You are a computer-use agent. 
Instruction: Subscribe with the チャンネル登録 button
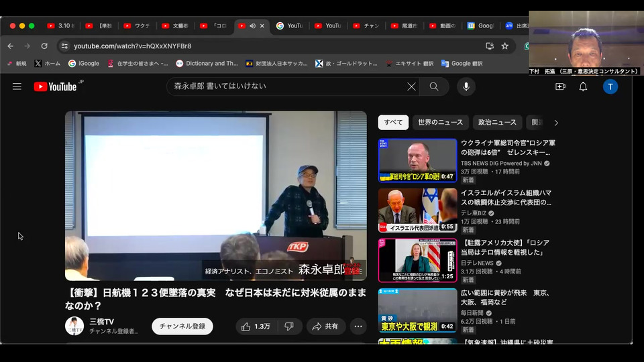[x=182, y=326]
